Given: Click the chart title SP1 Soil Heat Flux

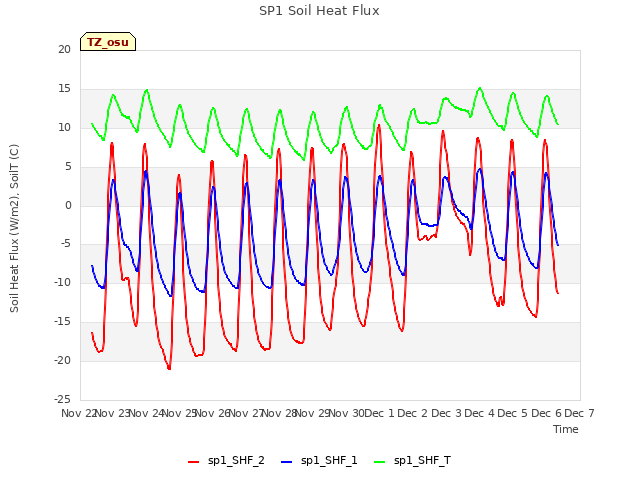Looking at the screenshot, I should point(319,11).
